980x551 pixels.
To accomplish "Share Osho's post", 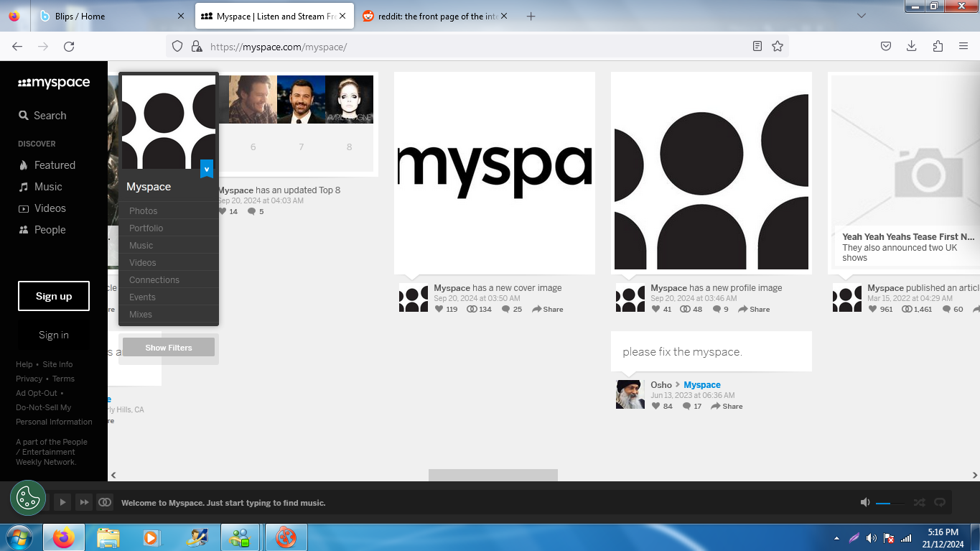I will [727, 406].
